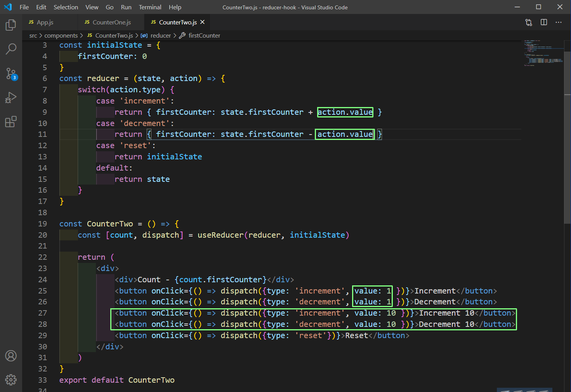Open the Selection menu

pyautogui.click(x=66, y=7)
